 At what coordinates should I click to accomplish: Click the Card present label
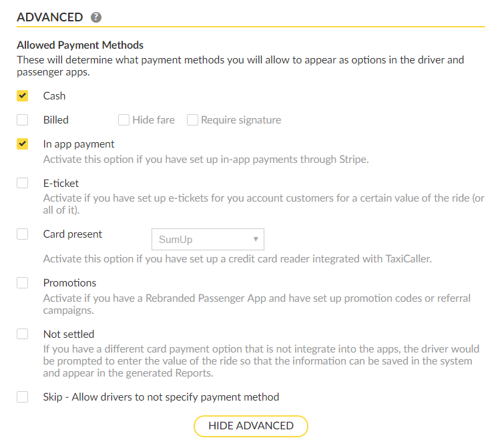73,234
